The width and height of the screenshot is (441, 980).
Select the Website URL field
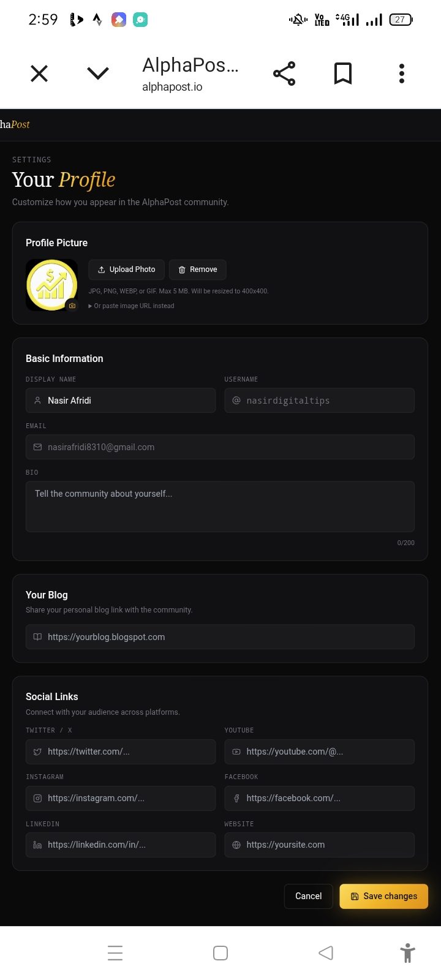coord(319,845)
